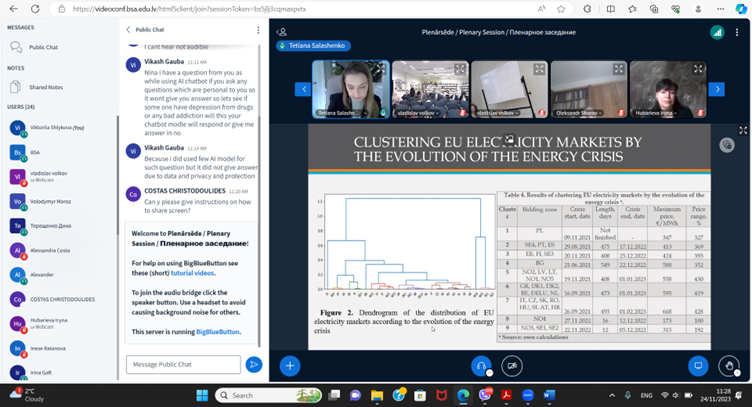Collapse Public Chat using the back chevron

(128, 30)
